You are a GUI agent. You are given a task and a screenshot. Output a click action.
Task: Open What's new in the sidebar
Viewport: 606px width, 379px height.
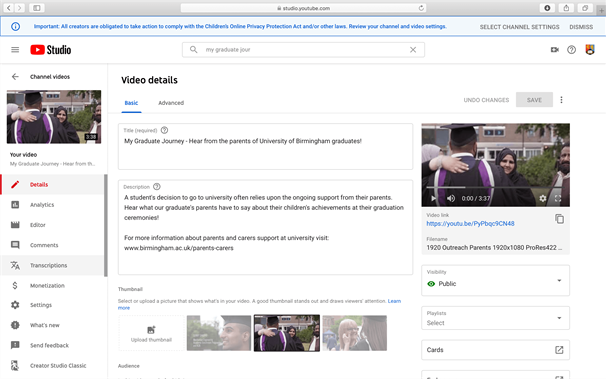[53, 325]
